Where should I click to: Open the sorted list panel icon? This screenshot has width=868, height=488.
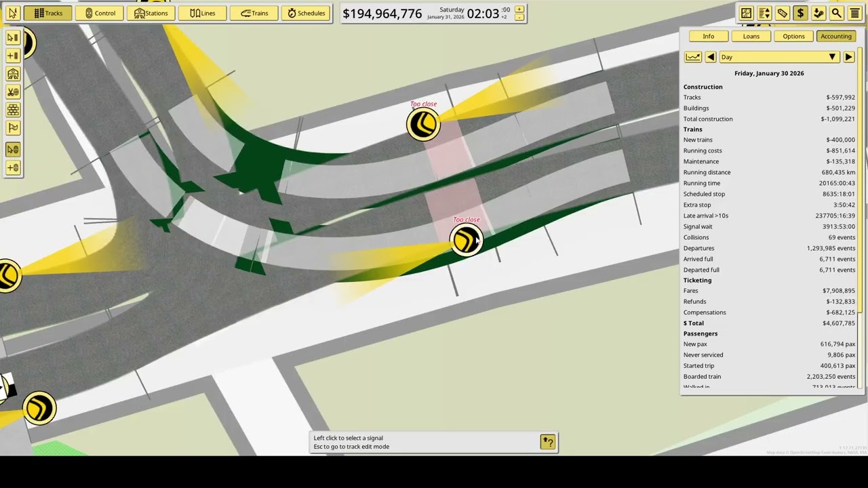click(x=764, y=13)
